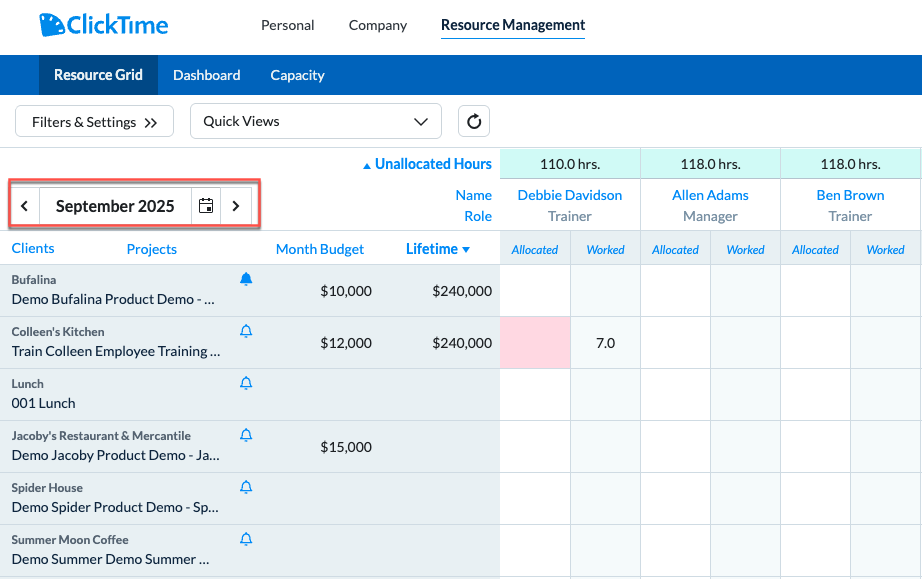This screenshot has height=579, width=922.
Task: Open Allen Adams link
Action: click(x=710, y=195)
